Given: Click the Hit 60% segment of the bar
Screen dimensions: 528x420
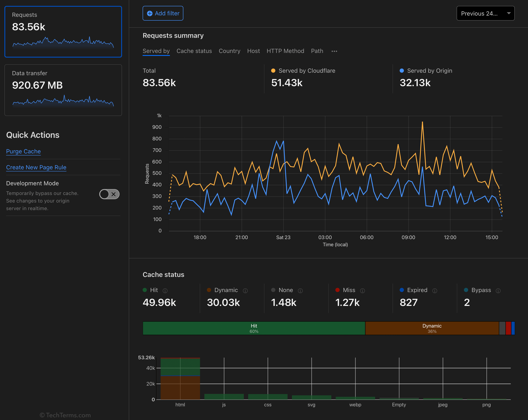Looking at the screenshot, I should coord(254,328).
